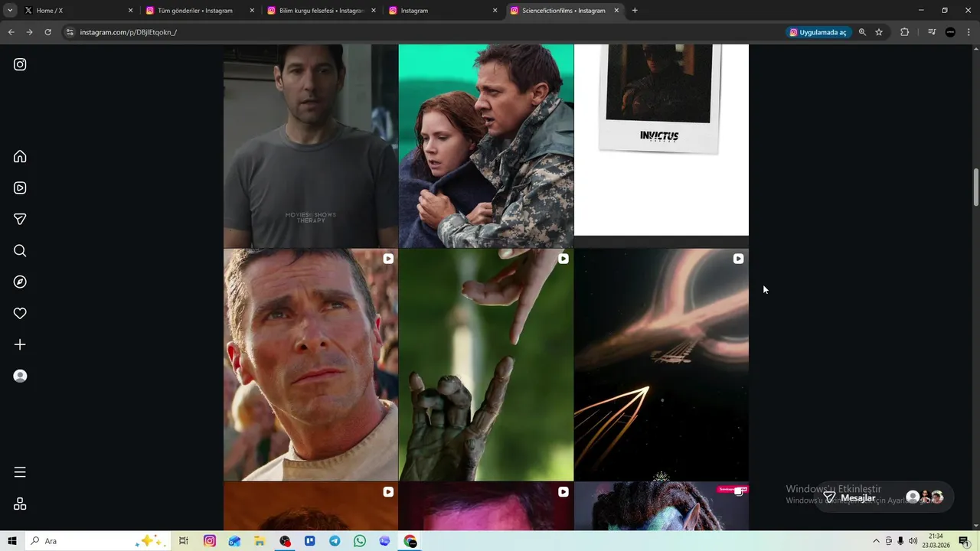The image size is (980, 551).
Task: Create new post with plus icon
Action: 20,344
